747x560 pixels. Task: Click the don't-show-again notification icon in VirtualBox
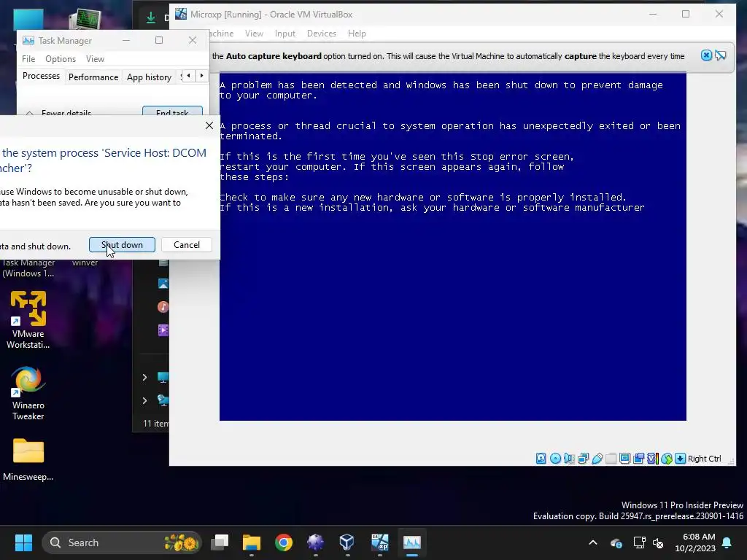click(x=720, y=55)
